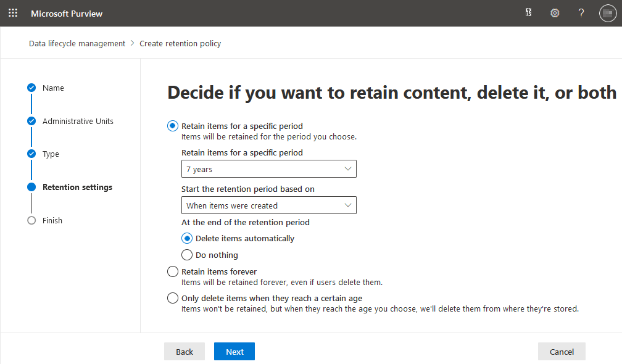This screenshot has width=622, height=364.
Task: Click the Type step checkmark icon
Action: pos(31,154)
